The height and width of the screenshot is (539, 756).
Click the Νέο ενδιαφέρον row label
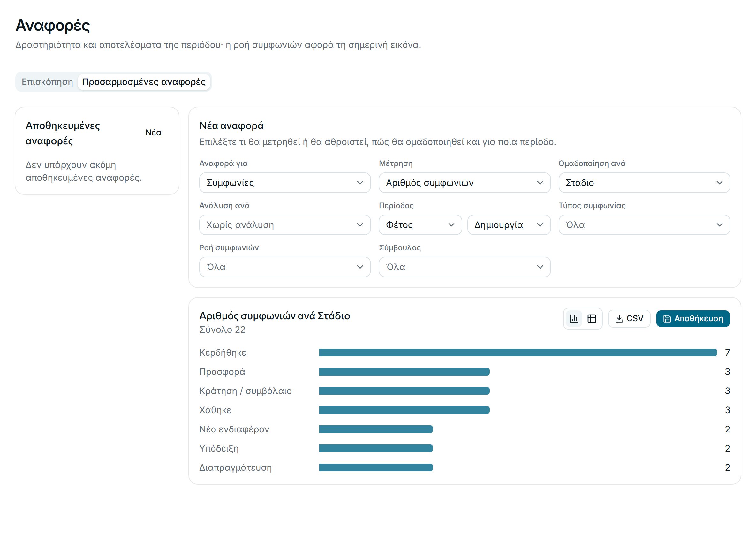[234, 429]
